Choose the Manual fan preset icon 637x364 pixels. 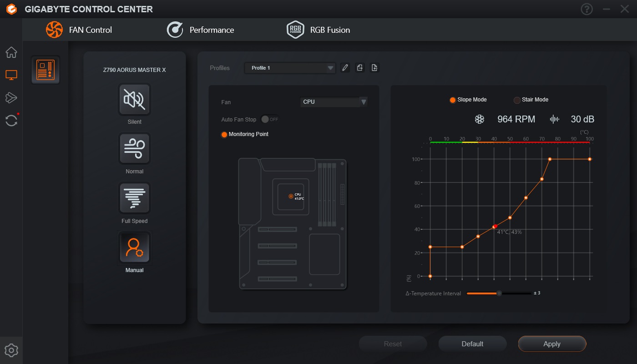pos(135,248)
